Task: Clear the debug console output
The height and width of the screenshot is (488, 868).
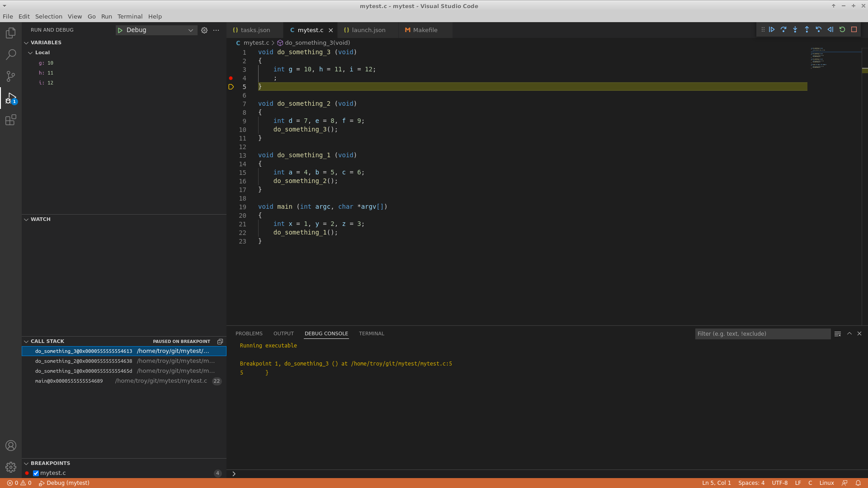Action: coord(838,334)
